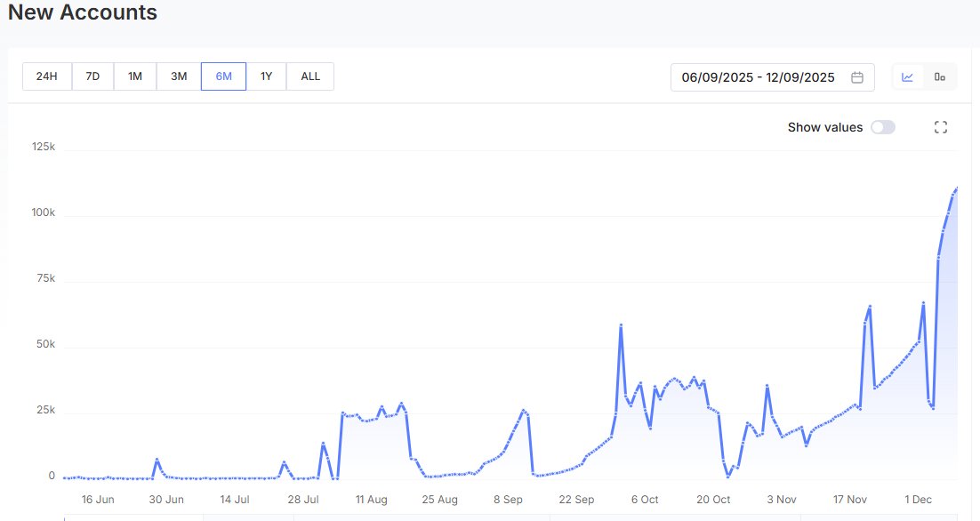Select the ALL time range tab
Screen dimensions: 980x521
click(309, 76)
